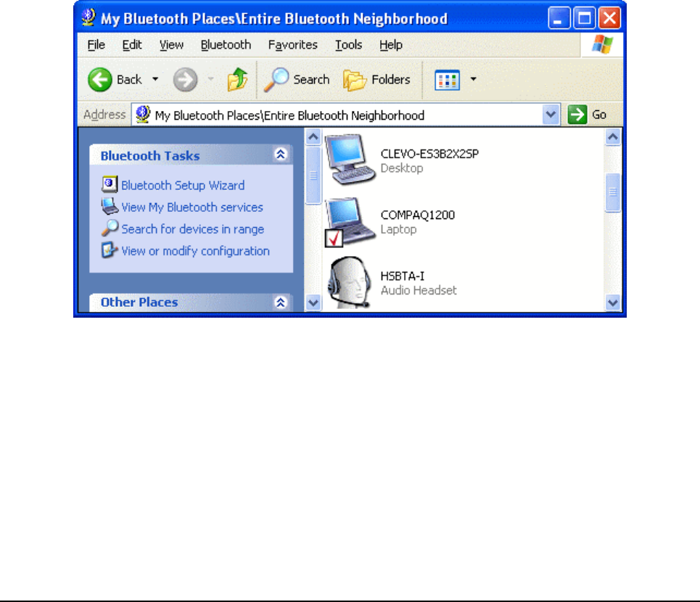Open View My Bluetooth services link
The image size is (700, 602).
pos(192,207)
